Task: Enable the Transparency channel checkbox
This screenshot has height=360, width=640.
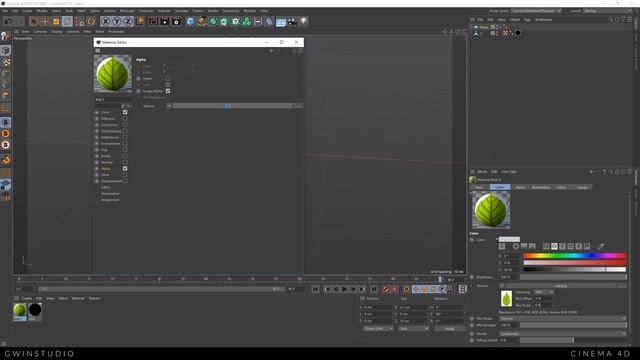Action: tap(125, 131)
